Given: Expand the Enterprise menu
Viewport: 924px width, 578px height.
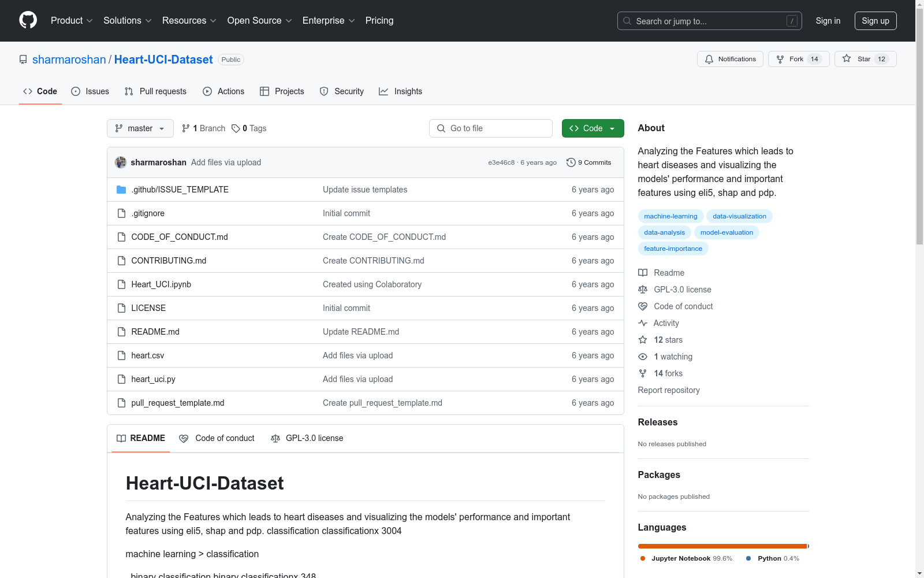Looking at the screenshot, I should tap(329, 21).
